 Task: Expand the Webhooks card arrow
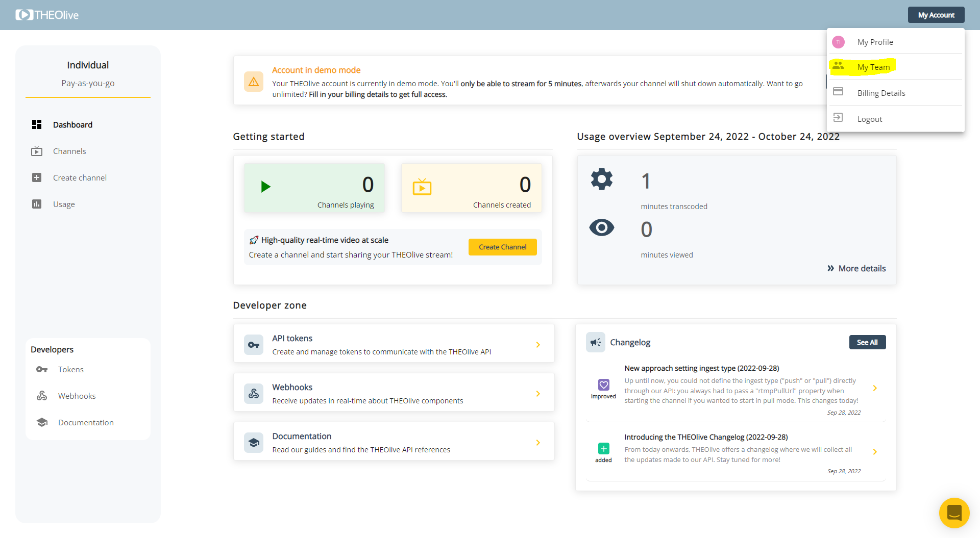[x=538, y=394]
